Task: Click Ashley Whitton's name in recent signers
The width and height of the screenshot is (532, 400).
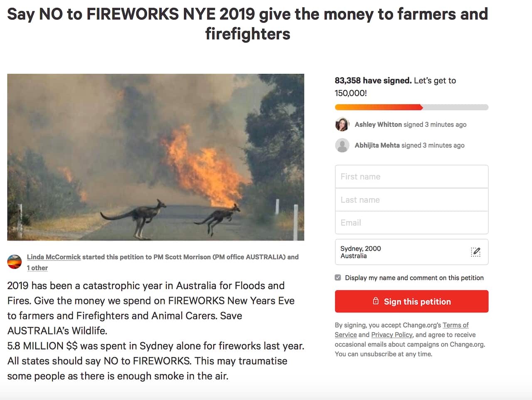Action: pyautogui.click(x=378, y=125)
